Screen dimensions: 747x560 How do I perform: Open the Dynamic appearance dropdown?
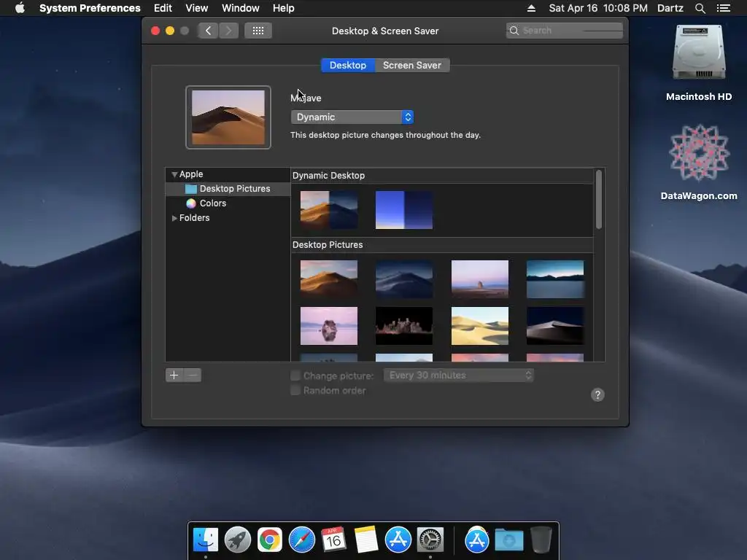[352, 117]
